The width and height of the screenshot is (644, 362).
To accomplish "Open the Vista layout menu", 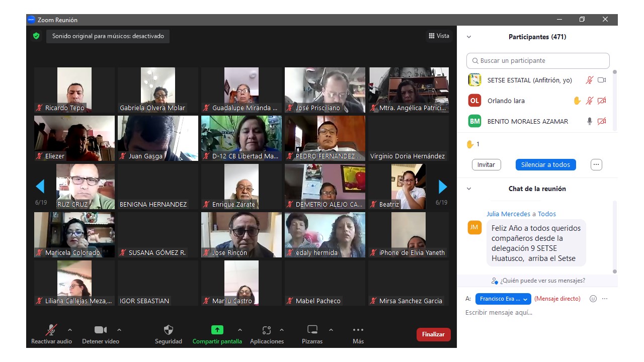I will click(439, 36).
